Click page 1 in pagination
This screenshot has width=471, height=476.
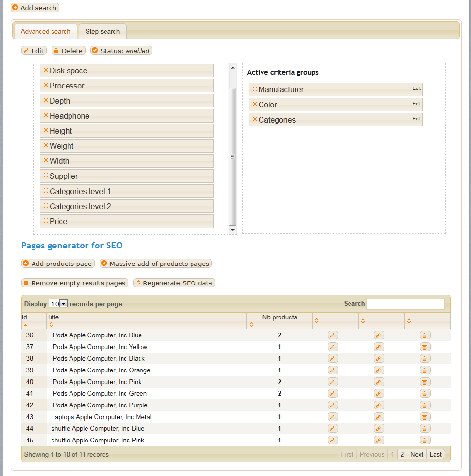click(392, 455)
